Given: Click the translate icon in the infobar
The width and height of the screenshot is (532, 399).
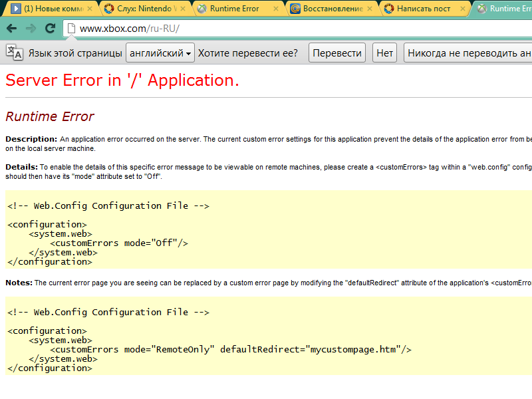Looking at the screenshot, I should coord(15,53).
